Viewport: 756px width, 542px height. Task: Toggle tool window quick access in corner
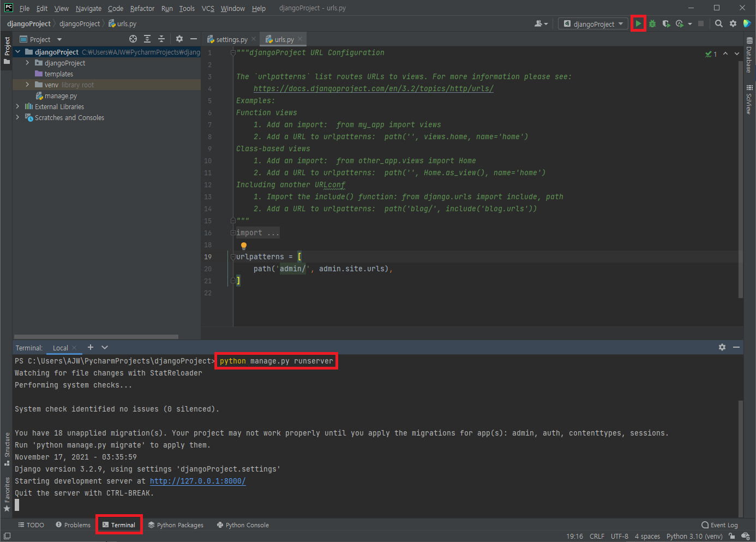point(7,536)
